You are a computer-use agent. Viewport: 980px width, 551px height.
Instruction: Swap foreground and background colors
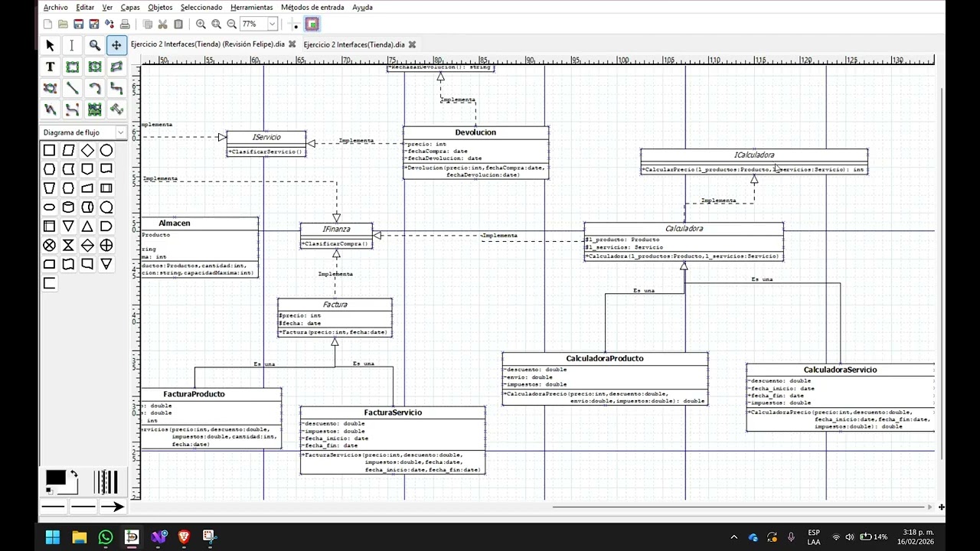(74, 475)
